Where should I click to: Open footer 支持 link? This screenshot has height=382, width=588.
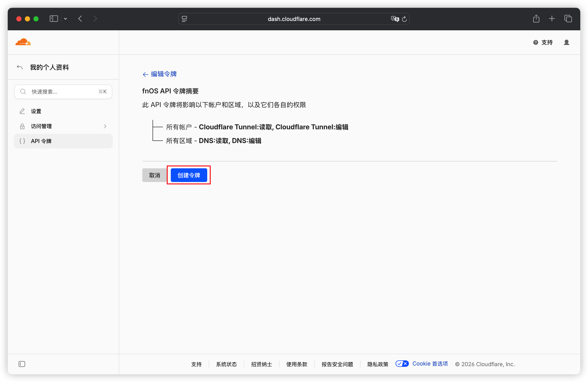pyautogui.click(x=196, y=364)
